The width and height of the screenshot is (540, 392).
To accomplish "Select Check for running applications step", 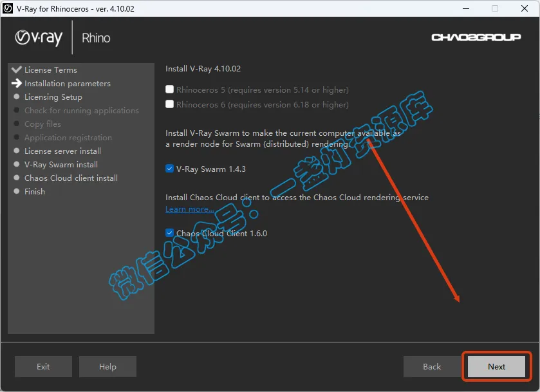I will (x=82, y=111).
